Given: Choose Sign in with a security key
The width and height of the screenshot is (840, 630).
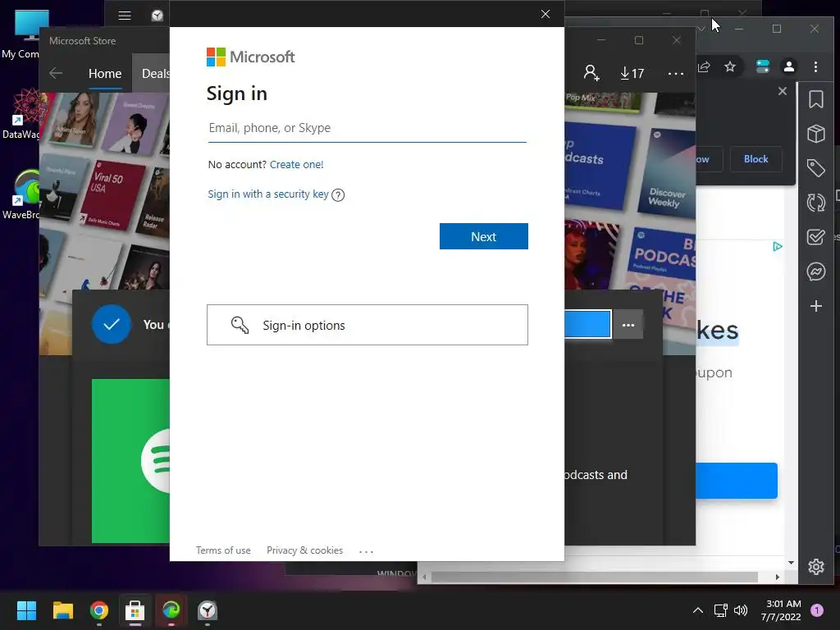Looking at the screenshot, I should pos(268,194).
